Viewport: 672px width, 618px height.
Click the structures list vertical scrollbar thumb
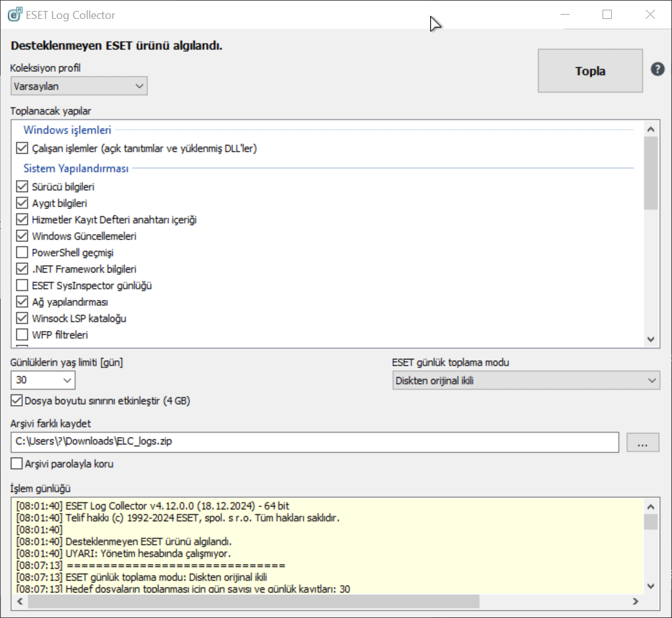pos(651,173)
